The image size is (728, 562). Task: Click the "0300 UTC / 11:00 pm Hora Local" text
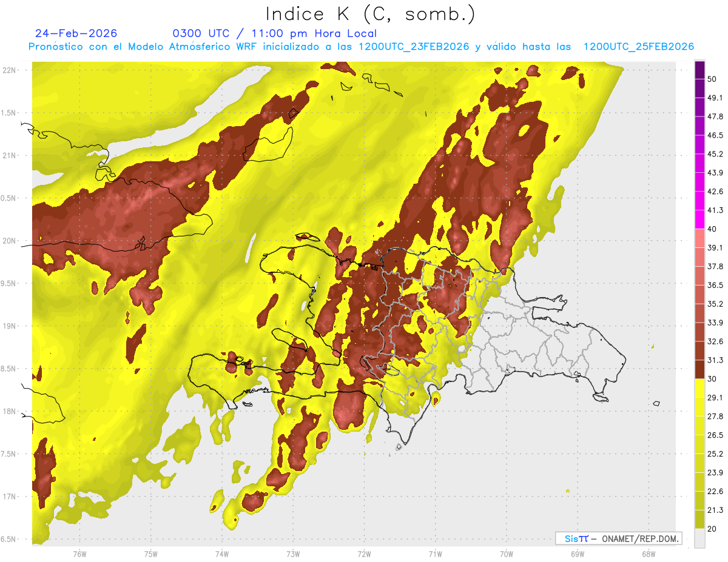click(274, 34)
